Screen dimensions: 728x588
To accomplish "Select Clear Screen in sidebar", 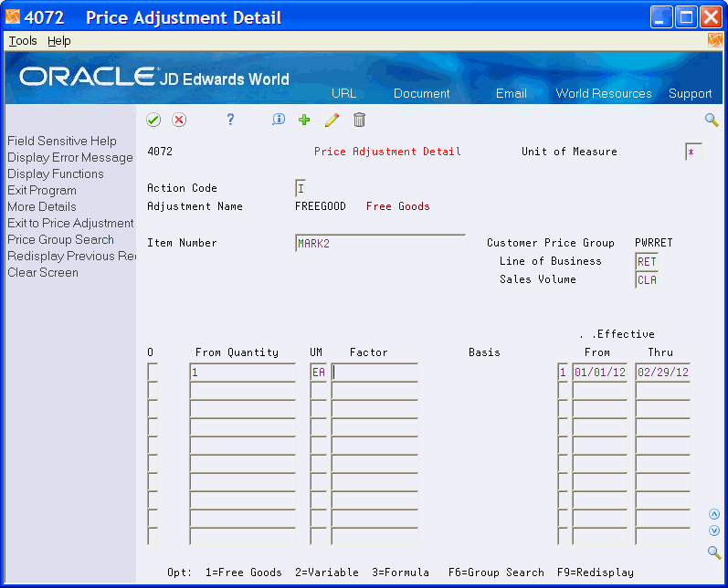I will pos(43,272).
